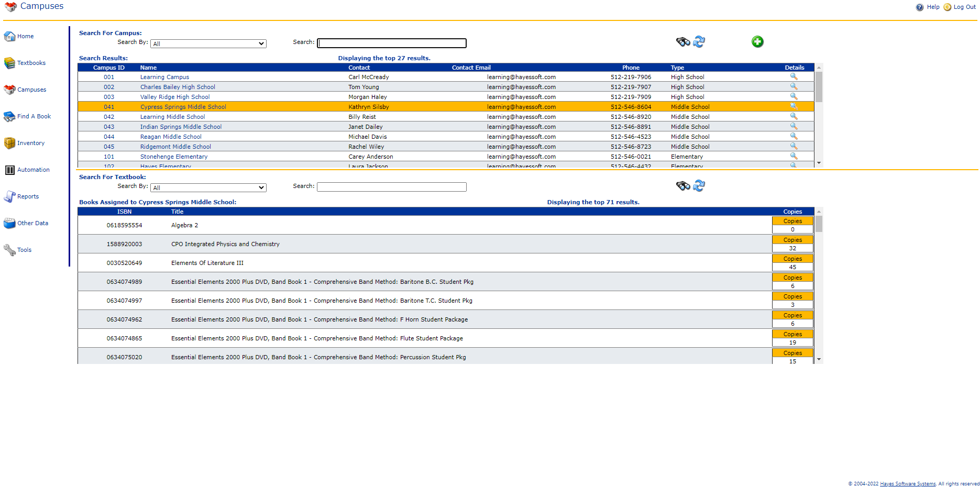Image resolution: width=980 pixels, height=487 pixels.
Task: Go to the Find A Book menu item
Action: click(34, 116)
